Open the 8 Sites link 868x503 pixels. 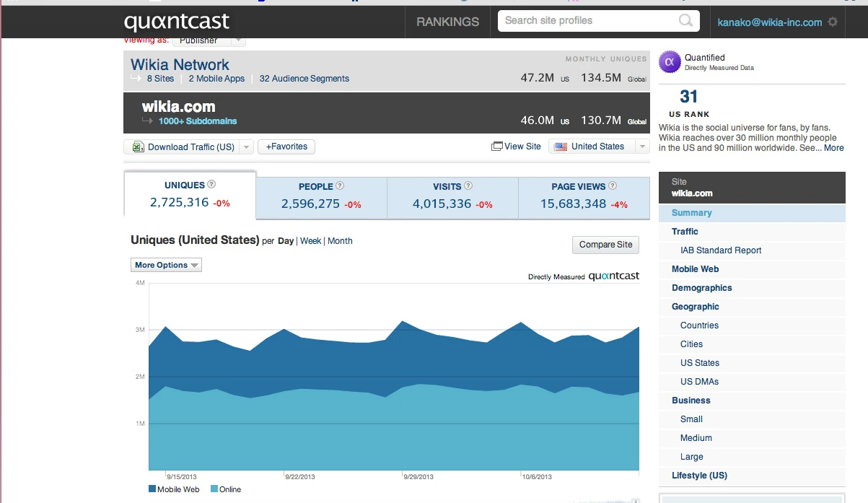pos(160,79)
